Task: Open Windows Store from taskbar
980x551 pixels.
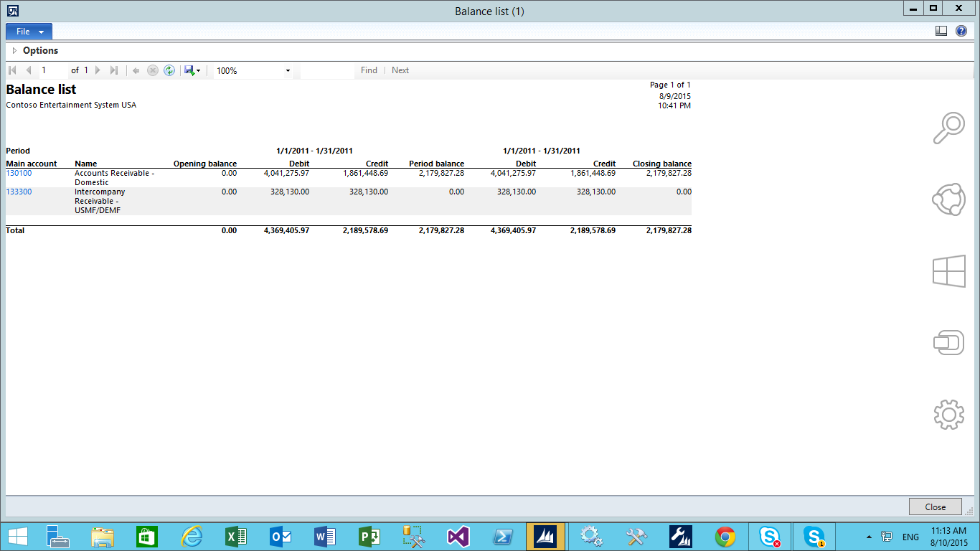Action: pos(147,536)
